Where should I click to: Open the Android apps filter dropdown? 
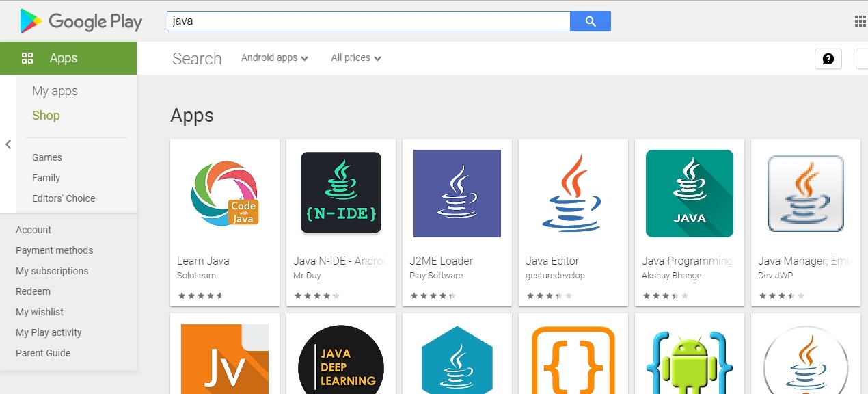[274, 58]
